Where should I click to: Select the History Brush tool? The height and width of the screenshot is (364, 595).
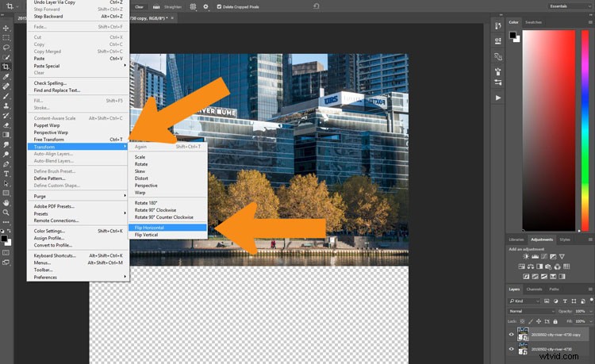[6, 115]
